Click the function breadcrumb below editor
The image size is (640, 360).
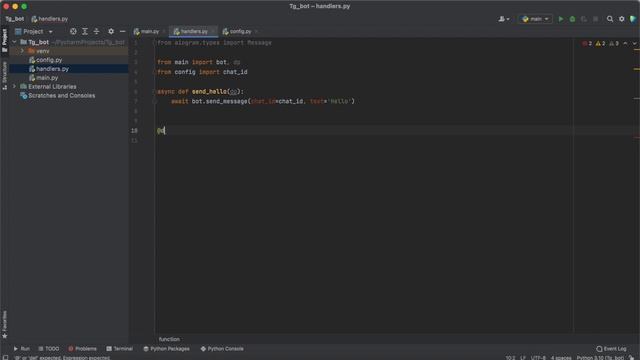click(x=169, y=339)
